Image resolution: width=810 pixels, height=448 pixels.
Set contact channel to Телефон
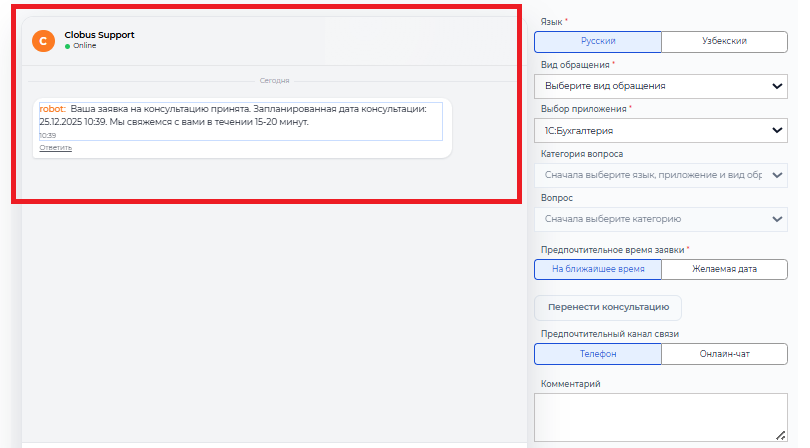point(597,354)
